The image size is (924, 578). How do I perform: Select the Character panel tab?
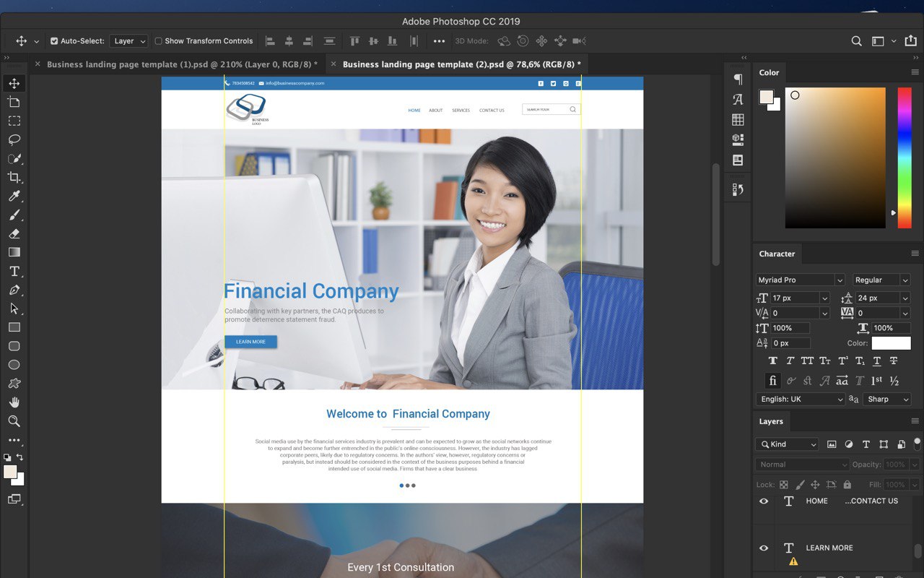777,254
